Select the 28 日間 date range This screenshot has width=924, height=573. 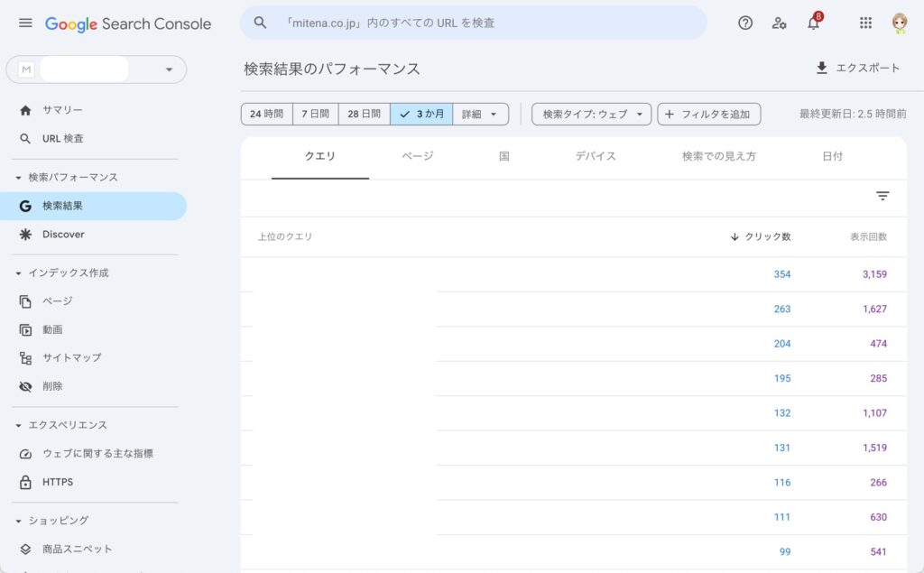coord(364,115)
